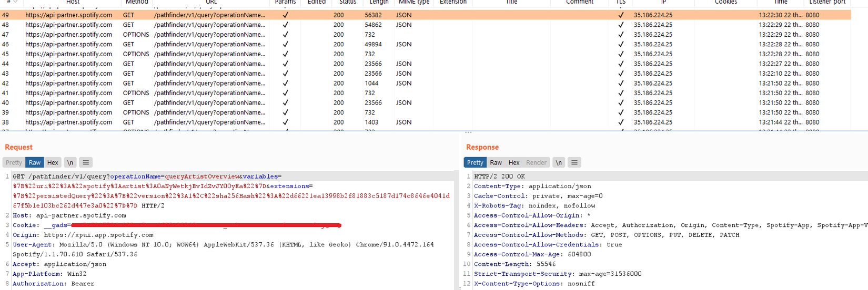Click the App-Platform: Win32 line
This screenshot has height=290, width=868.
click(49, 274)
